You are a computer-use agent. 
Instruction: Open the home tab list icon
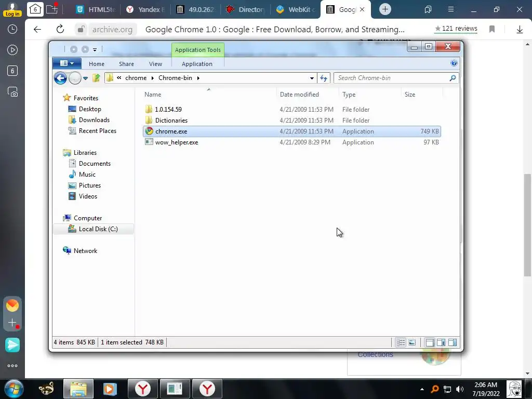[35, 9]
